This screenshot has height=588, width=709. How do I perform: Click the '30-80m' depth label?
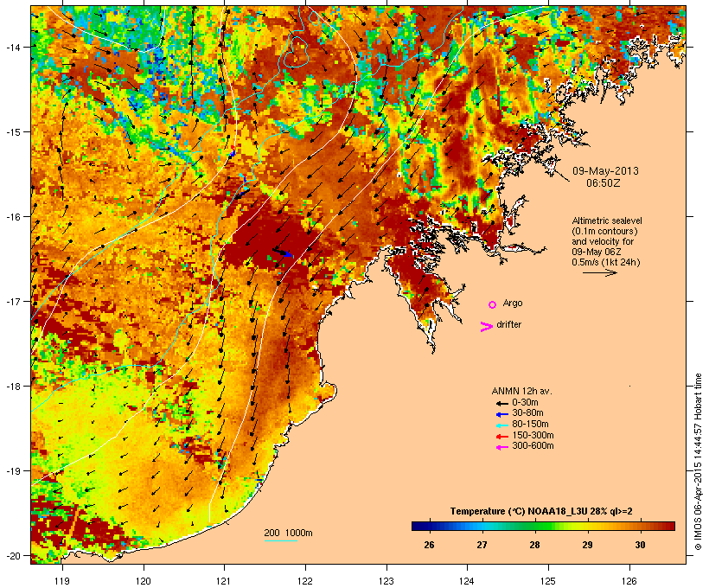[x=527, y=413]
